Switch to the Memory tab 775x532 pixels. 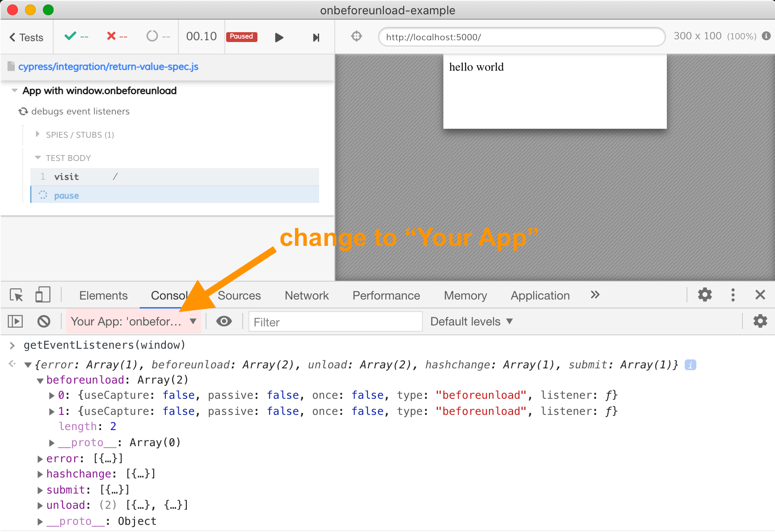click(465, 296)
